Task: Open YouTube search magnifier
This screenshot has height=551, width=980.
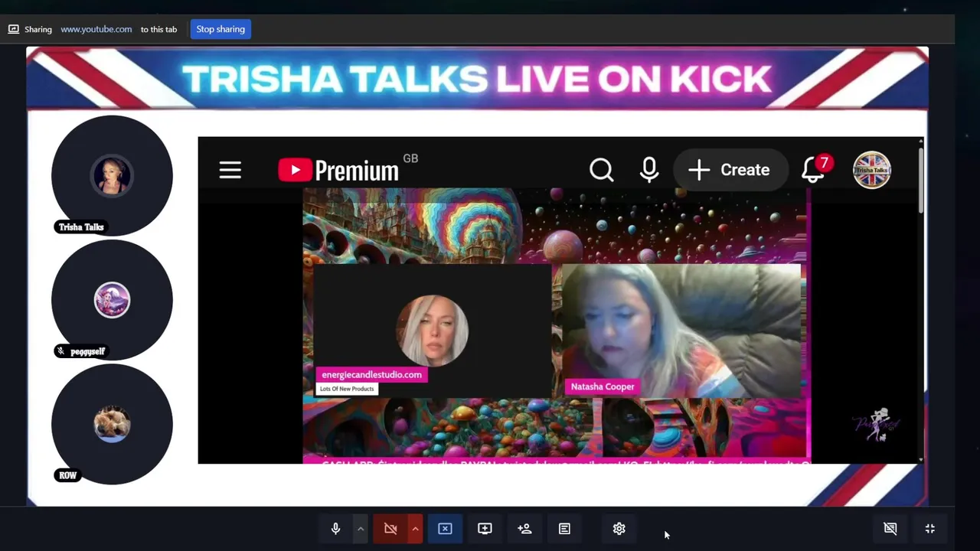Action: 602,170
